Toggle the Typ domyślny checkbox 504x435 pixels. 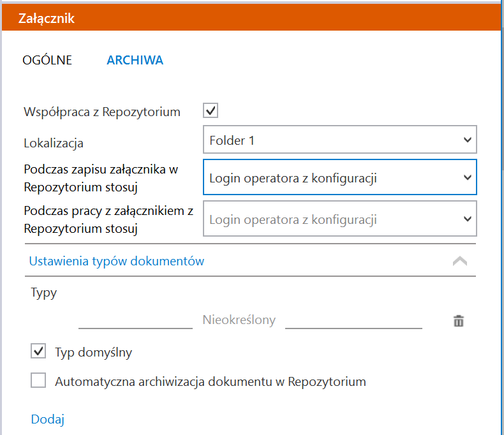point(38,351)
